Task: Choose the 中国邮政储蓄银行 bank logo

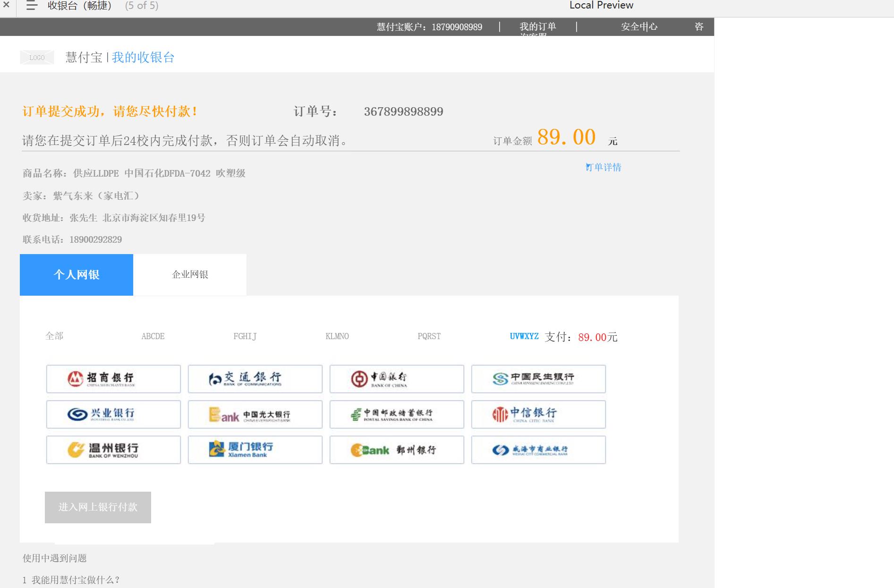Action: (x=397, y=414)
